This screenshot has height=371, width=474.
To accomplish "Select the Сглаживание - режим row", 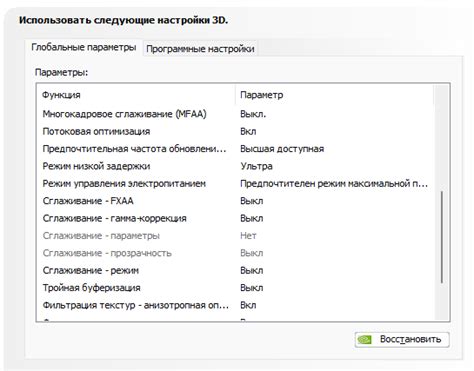I will (x=235, y=270).
